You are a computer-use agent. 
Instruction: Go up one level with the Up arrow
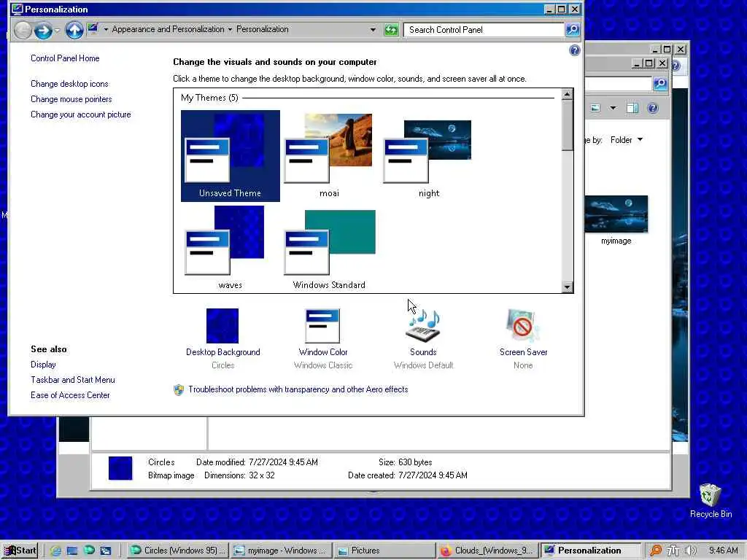click(x=74, y=30)
